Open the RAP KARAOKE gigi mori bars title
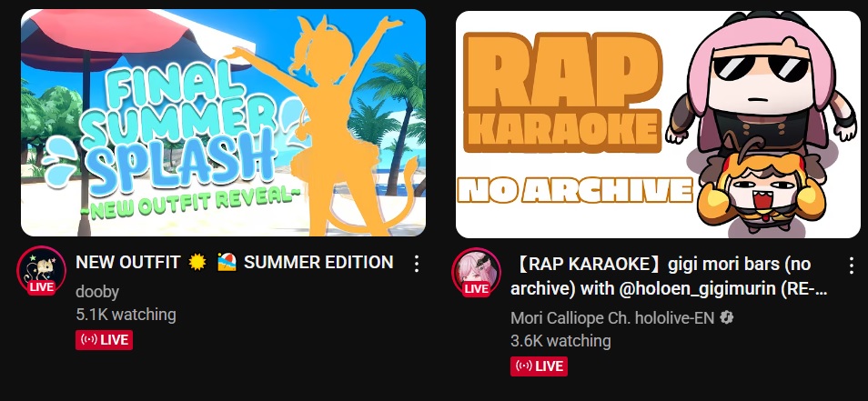The image size is (868, 401). pos(669,276)
